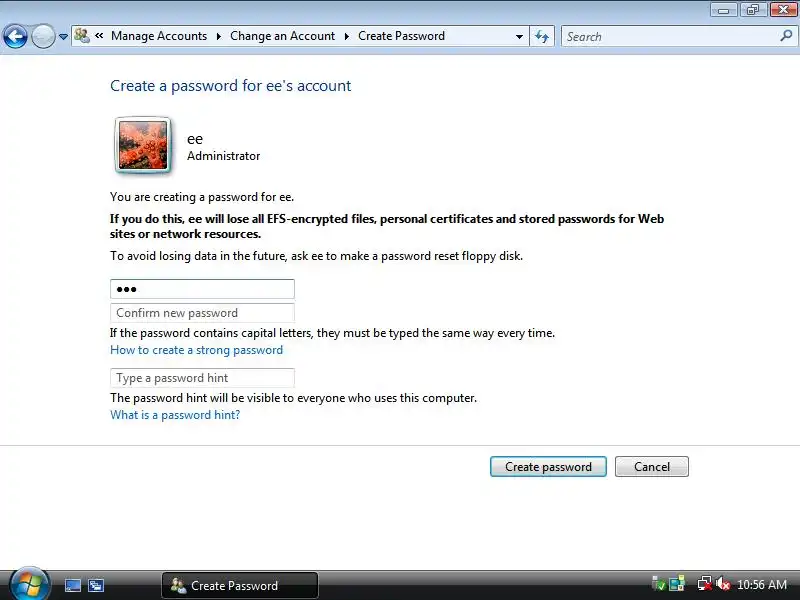Open the Windows Start orb
This screenshot has height=600, width=800.
(30, 585)
